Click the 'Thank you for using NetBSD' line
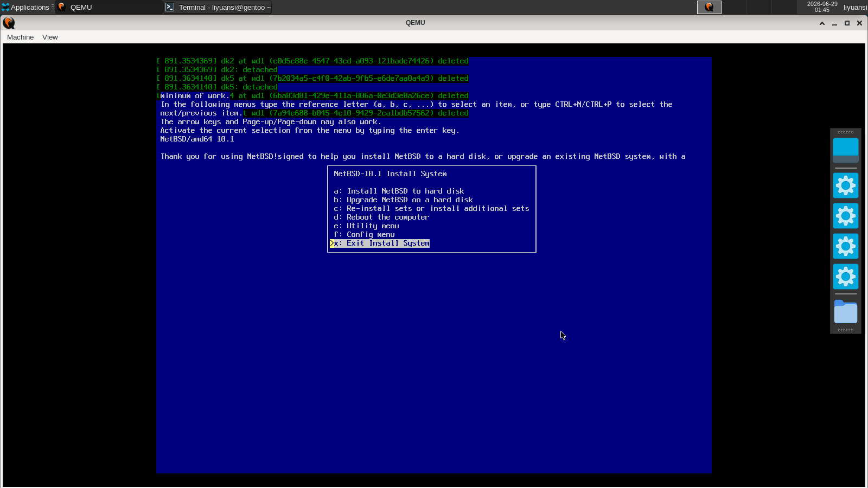This screenshot has width=868, height=488. click(x=423, y=157)
